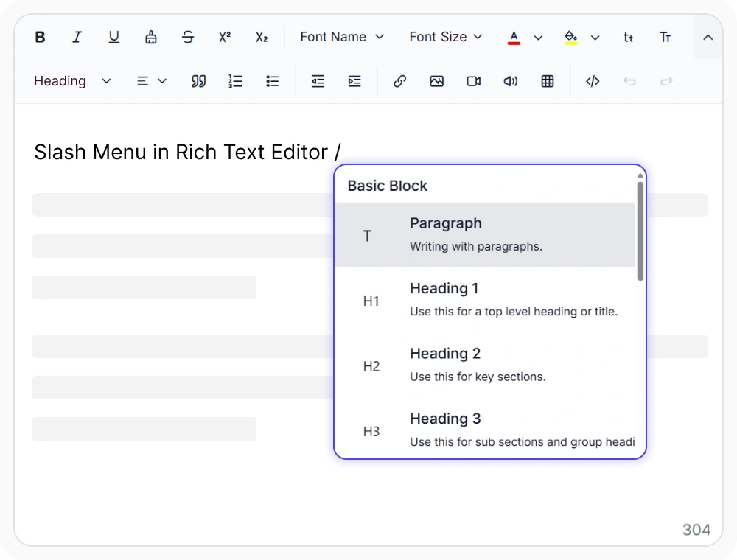This screenshot has width=737, height=560.
Task: Toggle bold formatting
Action: 40,37
